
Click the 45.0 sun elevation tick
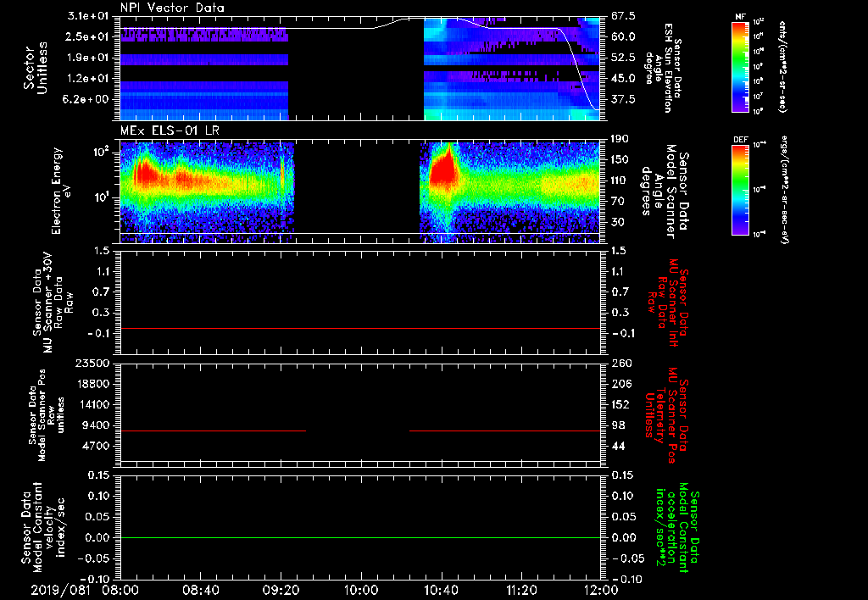pos(623,79)
